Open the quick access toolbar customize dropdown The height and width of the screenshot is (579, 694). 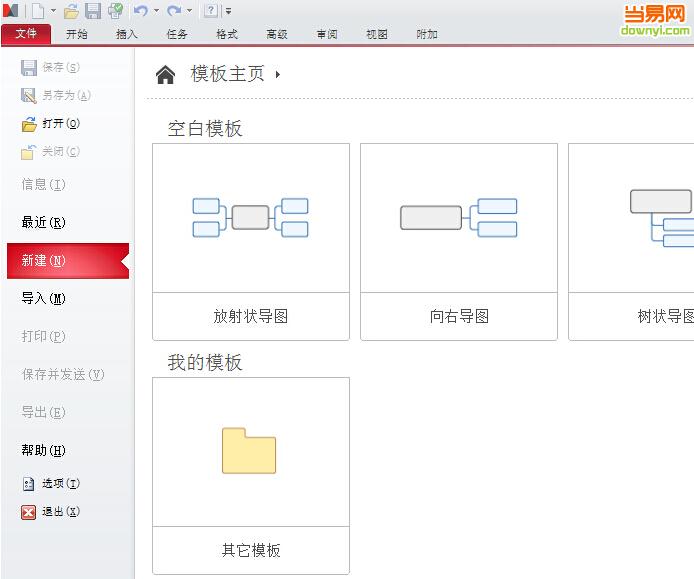coord(228,11)
